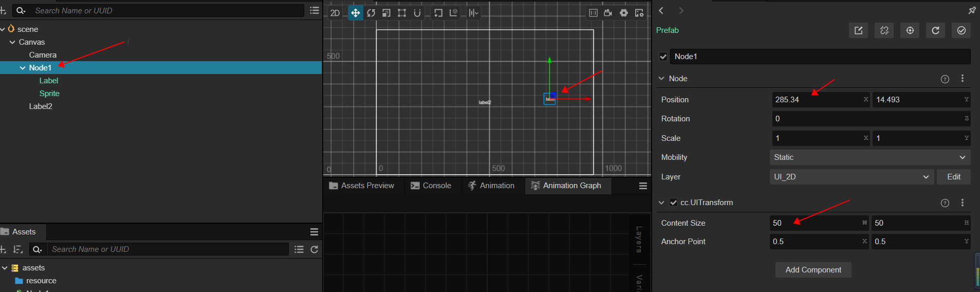Collapse the scene root in hierarchy
The width and height of the screenshot is (980, 292).
[3, 29]
